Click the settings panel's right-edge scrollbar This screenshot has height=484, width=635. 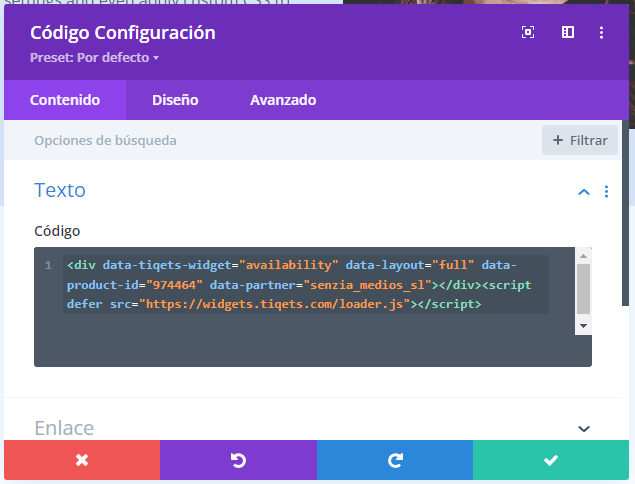tap(625, 213)
